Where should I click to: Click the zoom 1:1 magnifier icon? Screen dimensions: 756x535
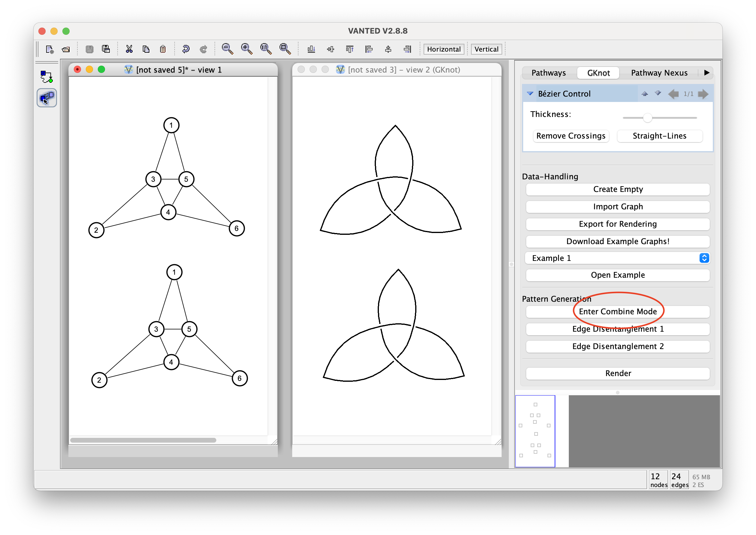(x=265, y=49)
